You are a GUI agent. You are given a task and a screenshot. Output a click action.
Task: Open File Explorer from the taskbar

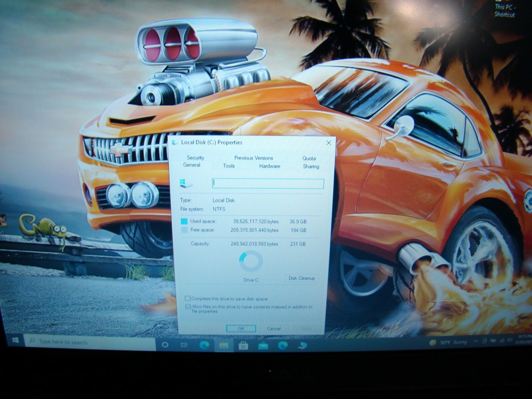click(x=224, y=346)
